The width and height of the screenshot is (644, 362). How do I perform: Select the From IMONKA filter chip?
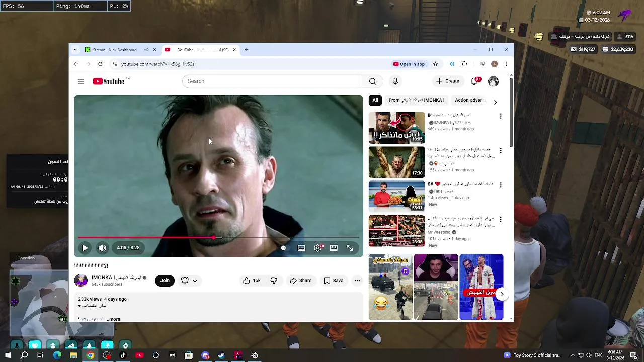417,100
